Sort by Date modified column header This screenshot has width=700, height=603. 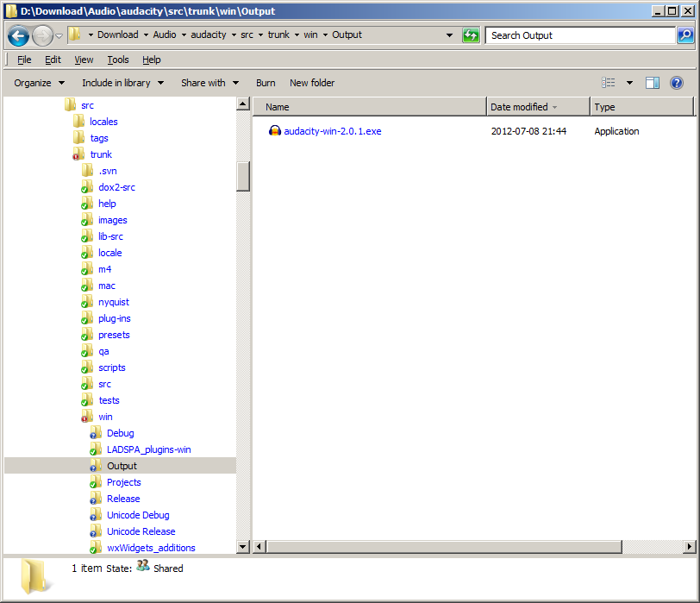coord(538,107)
